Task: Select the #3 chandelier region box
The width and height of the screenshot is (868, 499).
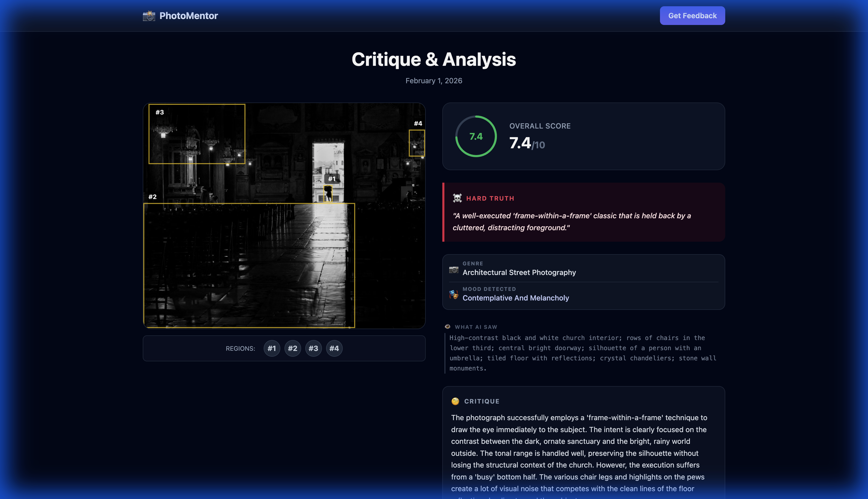Action: pyautogui.click(x=197, y=134)
